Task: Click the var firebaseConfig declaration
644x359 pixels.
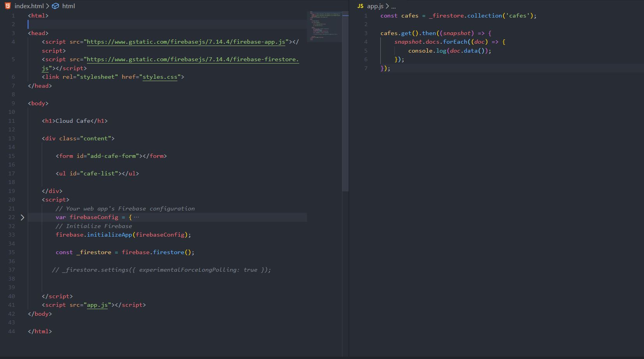Action: point(94,217)
